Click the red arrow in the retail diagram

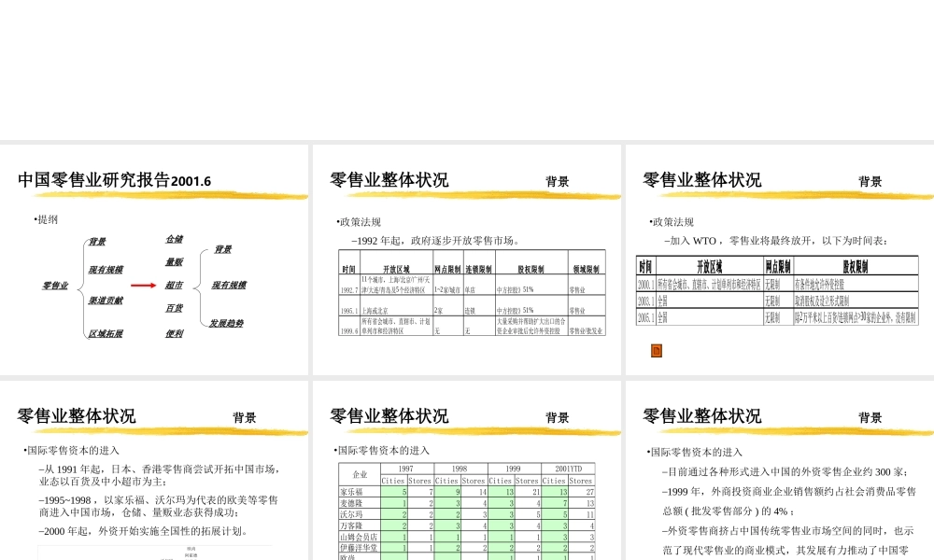(143, 285)
